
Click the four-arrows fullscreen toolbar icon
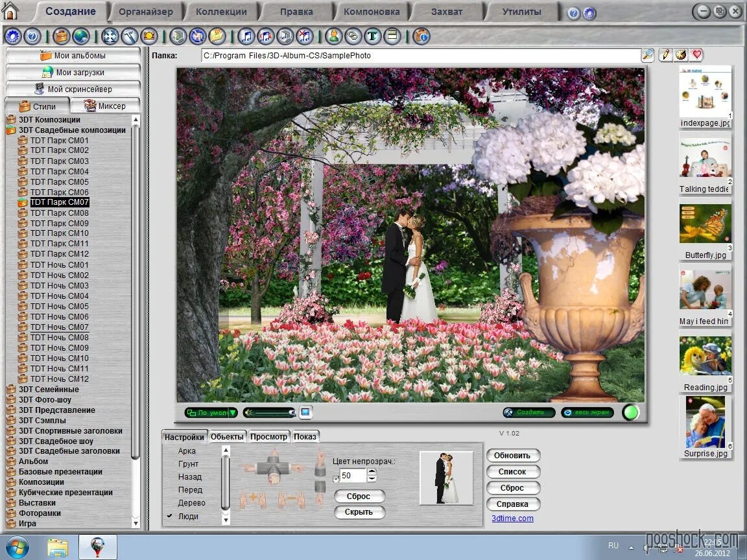tap(110, 36)
